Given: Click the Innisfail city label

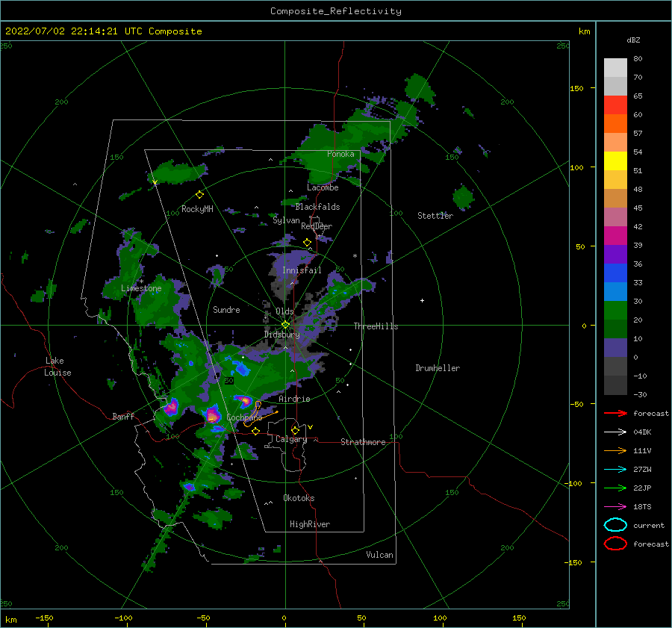Looking at the screenshot, I should tap(302, 270).
